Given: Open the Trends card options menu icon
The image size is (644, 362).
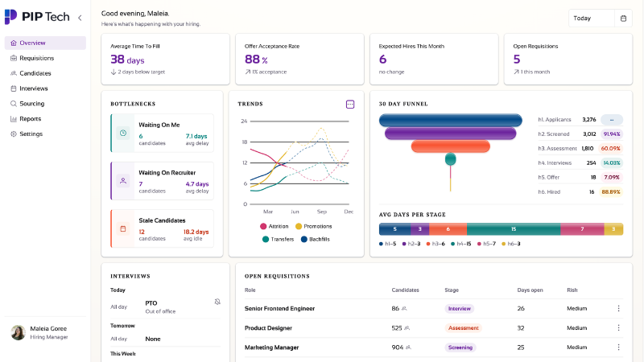Looking at the screenshot, I should [350, 105].
